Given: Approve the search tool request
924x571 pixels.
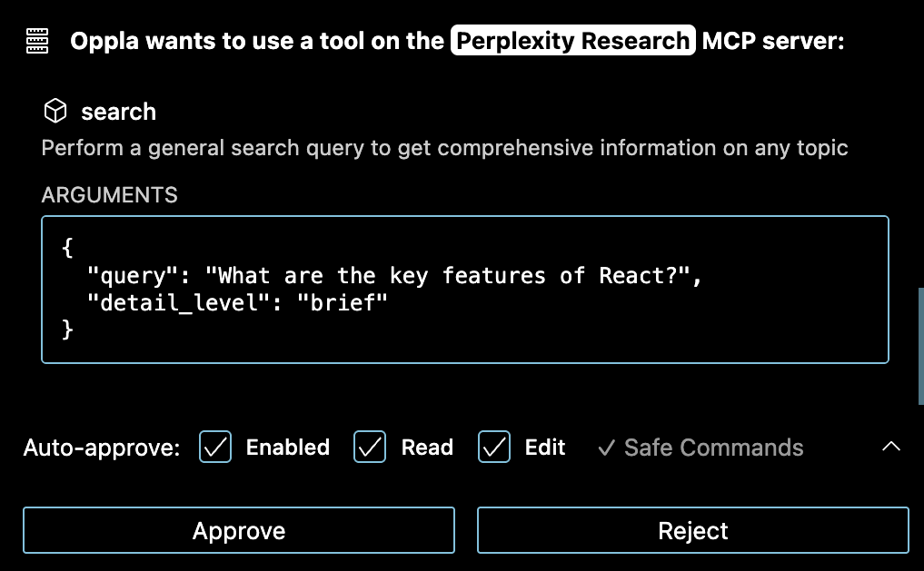Looking at the screenshot, I should point(239,530).
